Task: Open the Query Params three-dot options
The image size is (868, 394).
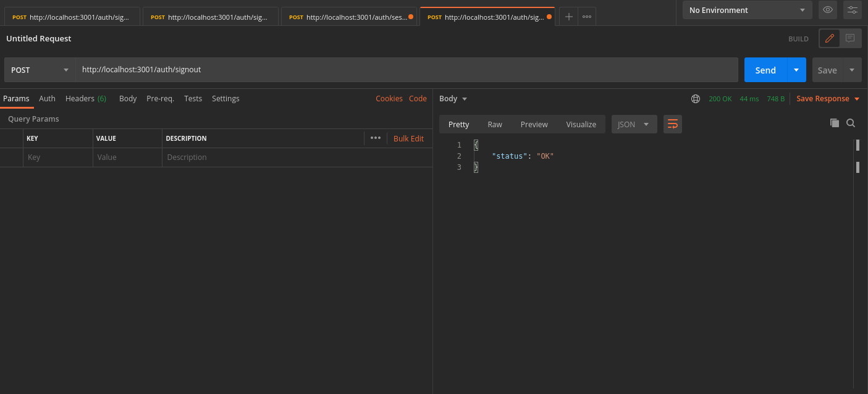Action: pyautogui.click(x=376, y=138)
